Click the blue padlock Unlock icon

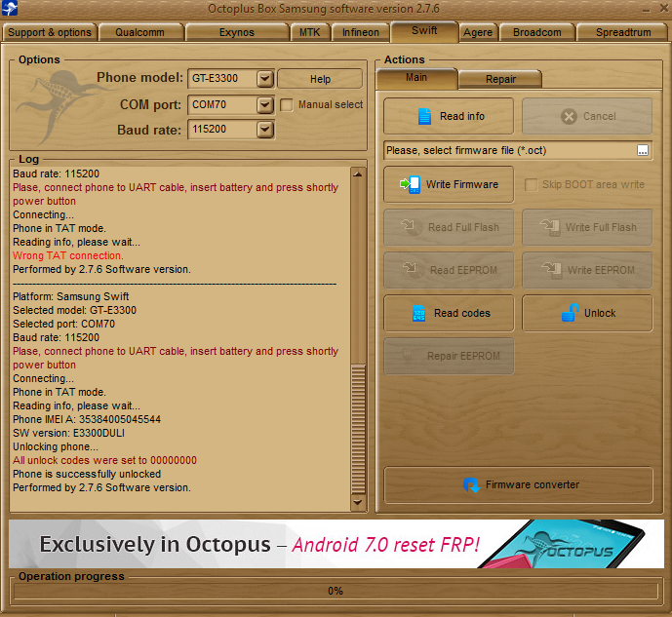pyautogui.click(x=571, y=313)
